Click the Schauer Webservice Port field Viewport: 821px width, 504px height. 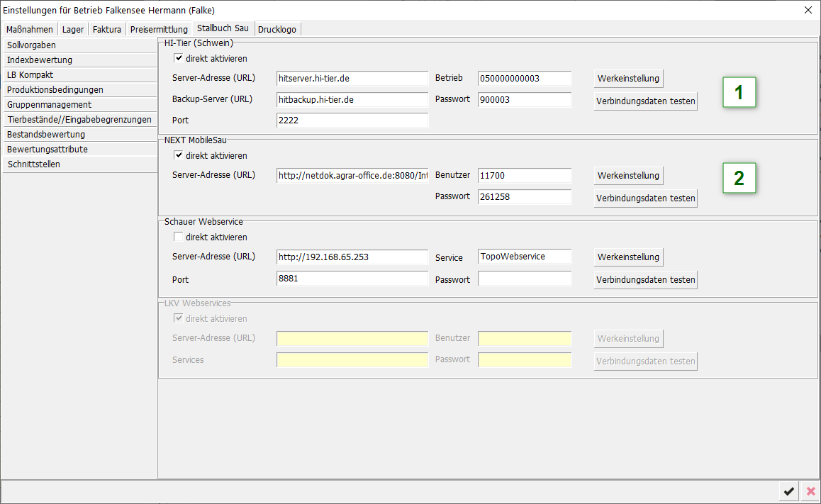coord(352,279)
